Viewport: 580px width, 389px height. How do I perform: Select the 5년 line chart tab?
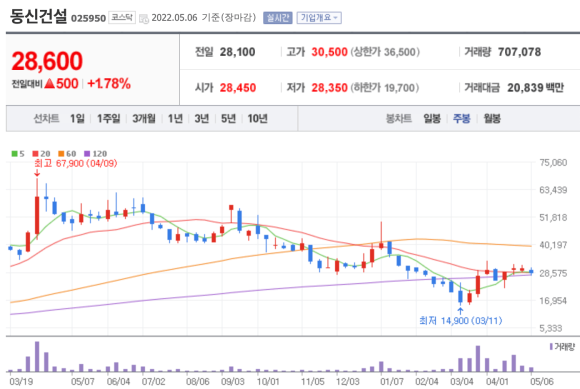point(228,119)
